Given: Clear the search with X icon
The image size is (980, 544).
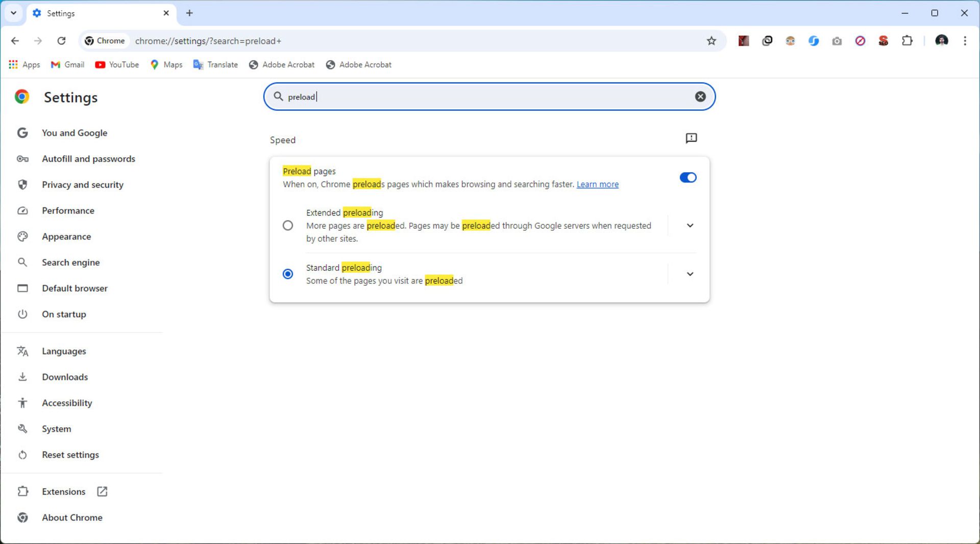Looking at the screenshot, I should pos(700,97).
